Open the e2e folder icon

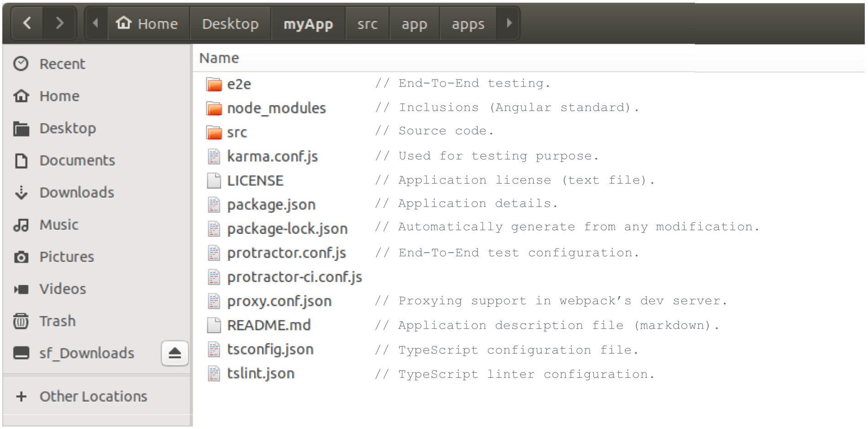214,85
